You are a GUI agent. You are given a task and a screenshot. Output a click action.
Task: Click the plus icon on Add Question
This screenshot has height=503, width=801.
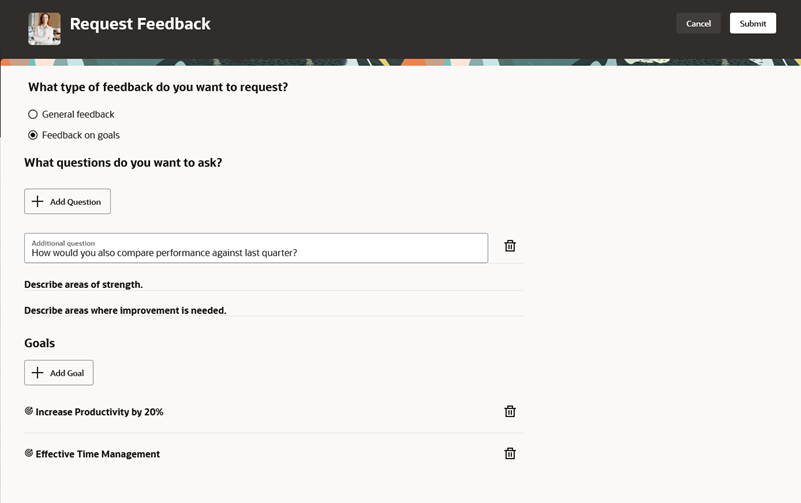(38, 202)
